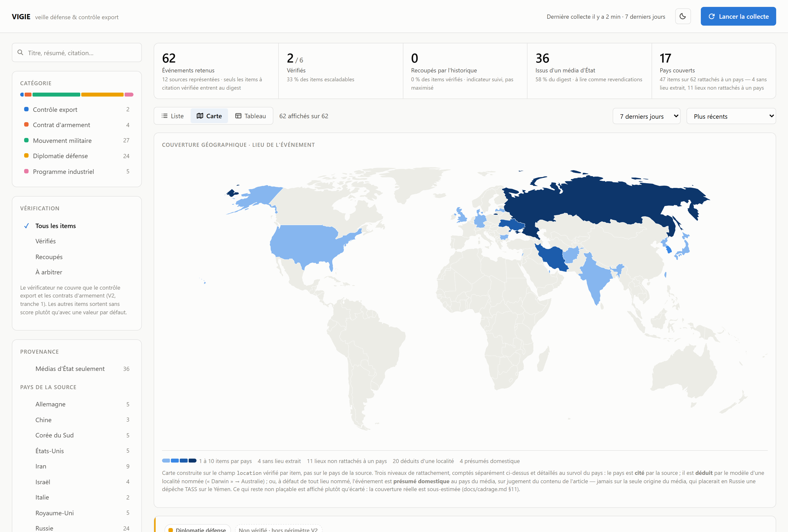Viewport: 788px width, 532px height.
Task: Filter sources by Italie
Action: (x=77, y=497)
